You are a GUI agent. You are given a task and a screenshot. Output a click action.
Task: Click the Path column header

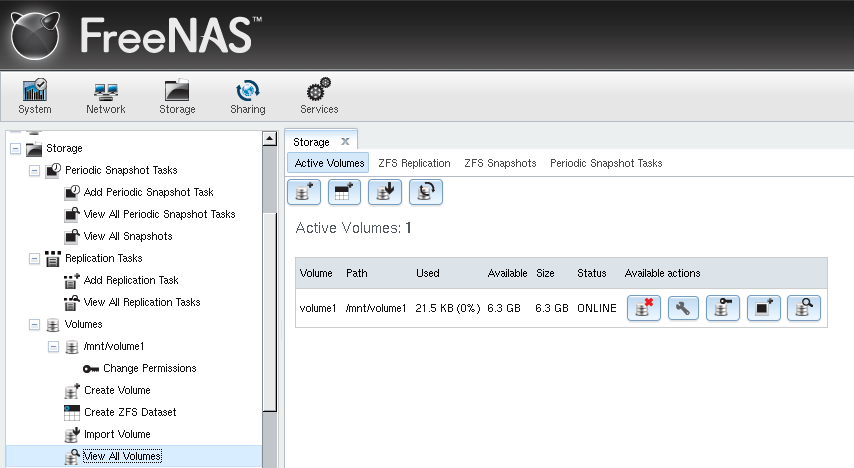coord(357,273)
